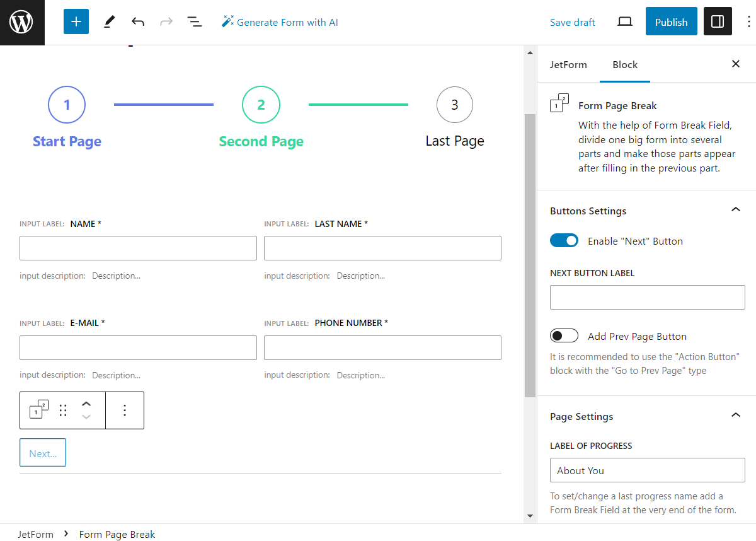Save the form as draft

click(572, 21)
